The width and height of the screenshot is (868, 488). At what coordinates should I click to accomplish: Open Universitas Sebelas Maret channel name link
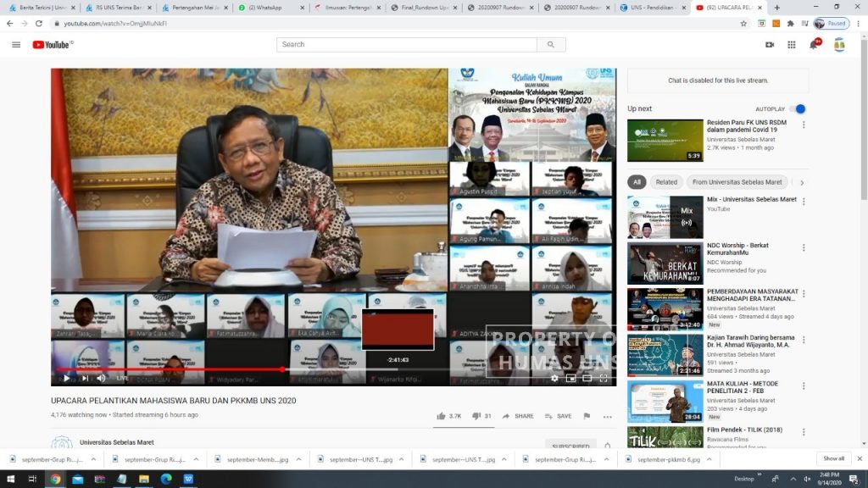click(117, 442)
